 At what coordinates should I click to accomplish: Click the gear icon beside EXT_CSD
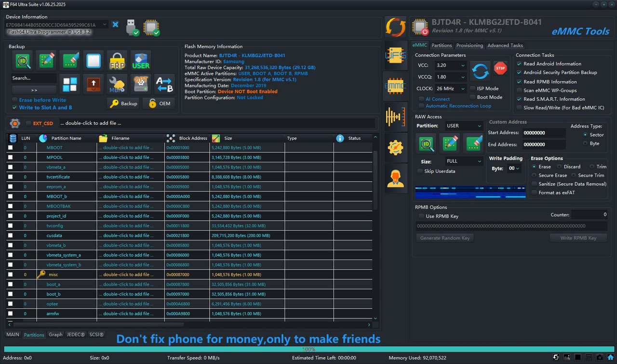point(15,123)
